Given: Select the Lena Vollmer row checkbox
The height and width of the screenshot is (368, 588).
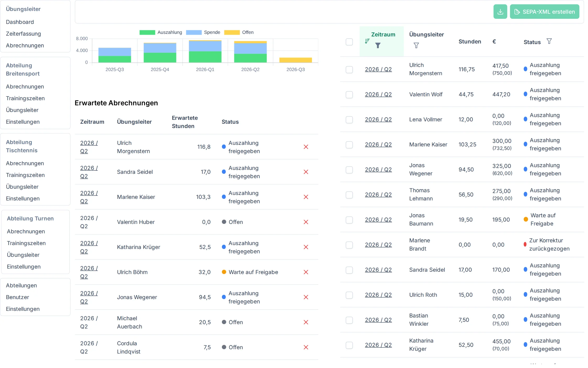Looking at the screenshot, I should pos(349,120).
